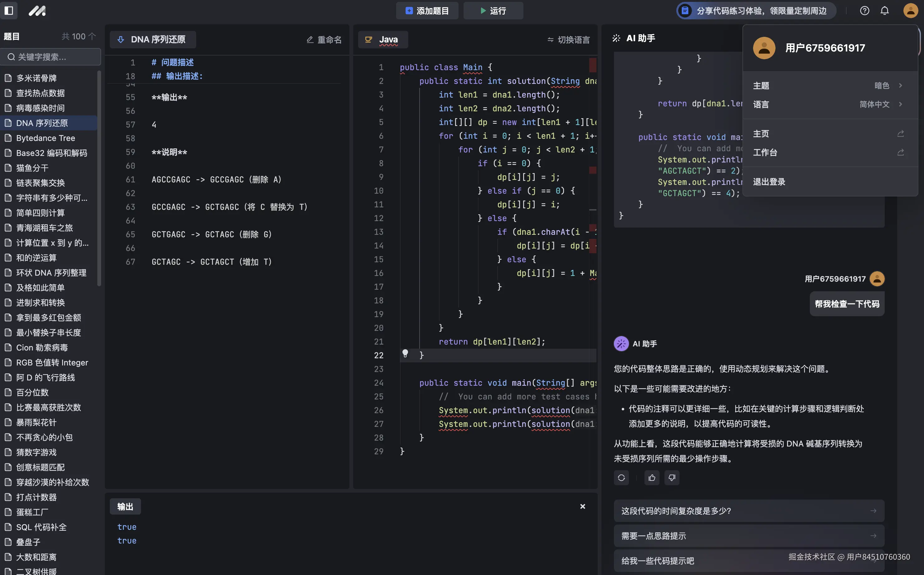Regenerate the AI assistant response
Screen dimensions: 924x575
[x=621, y=478]
